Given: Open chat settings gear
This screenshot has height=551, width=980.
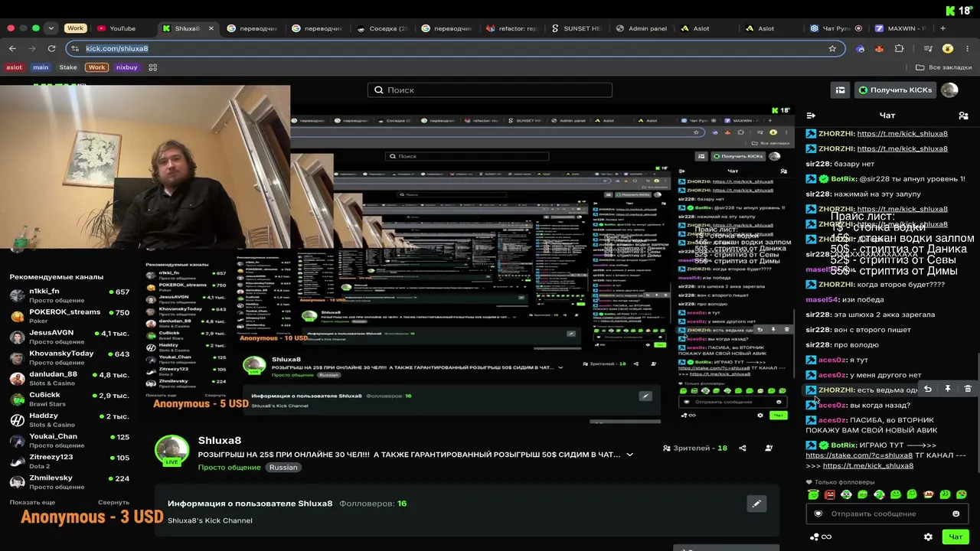Looking at the screenshot, I should click(928, 537).
